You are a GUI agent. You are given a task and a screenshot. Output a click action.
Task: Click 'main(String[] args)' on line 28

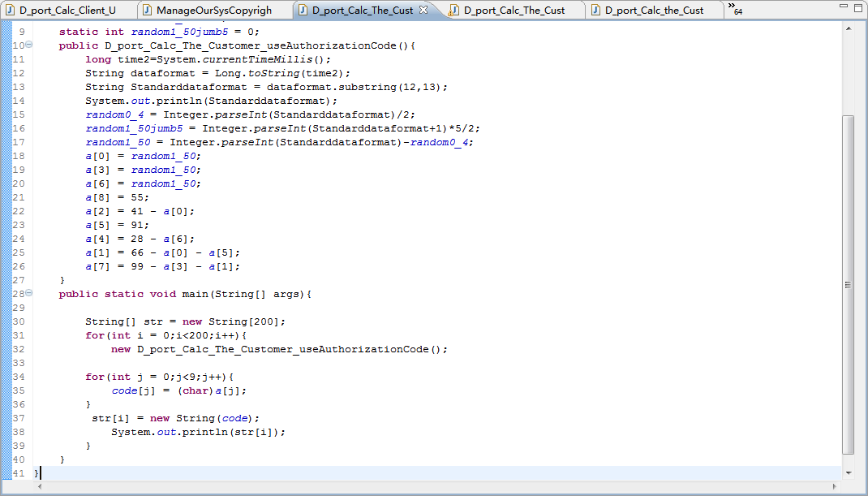click(x=243, y=294)
